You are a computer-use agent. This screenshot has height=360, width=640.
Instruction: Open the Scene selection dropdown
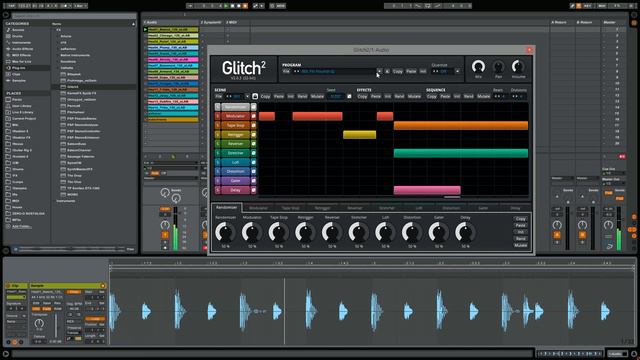247,96
